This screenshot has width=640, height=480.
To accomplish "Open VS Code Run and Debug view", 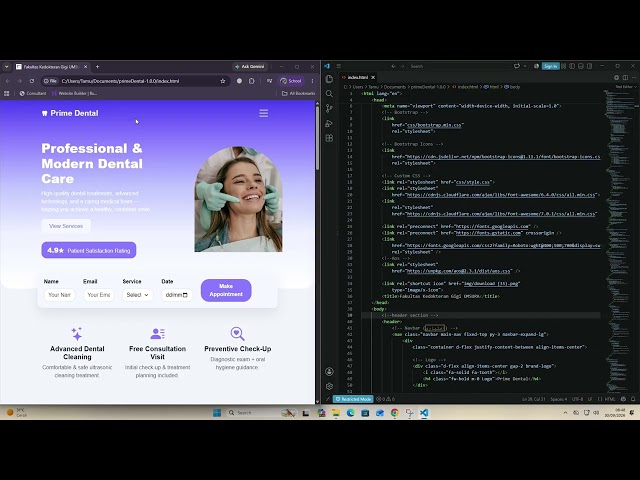I will pyautogui.click(x=329, y=123).
